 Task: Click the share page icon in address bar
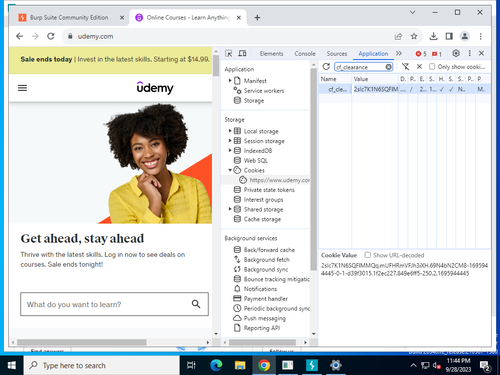(x=398, y=36)
